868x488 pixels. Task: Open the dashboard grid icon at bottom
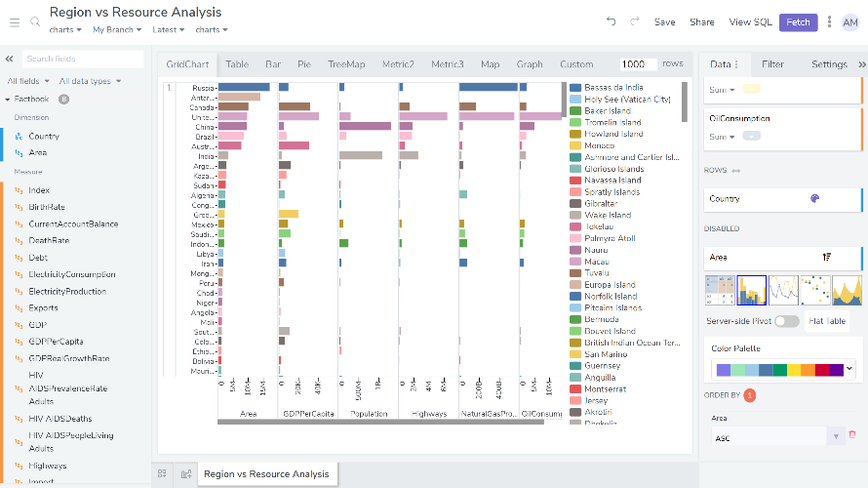click(162, 474)
